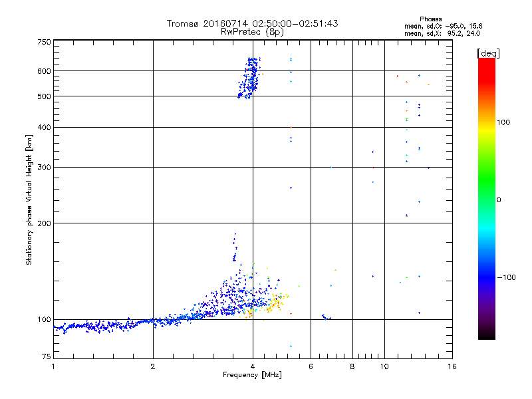Click the y-axis tick label '600'
The height and width of the screenshot is (399, 532).
tap(44, 71)
